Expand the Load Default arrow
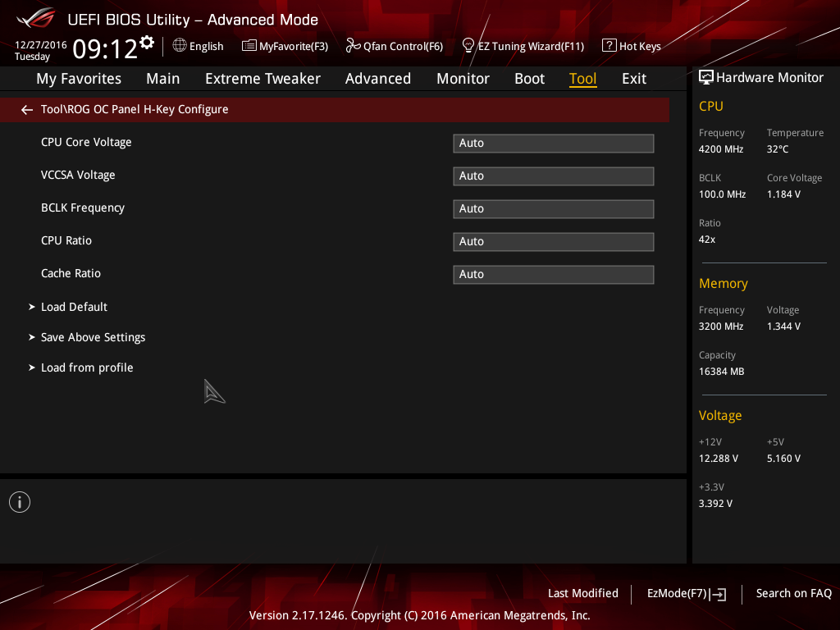 32,307
